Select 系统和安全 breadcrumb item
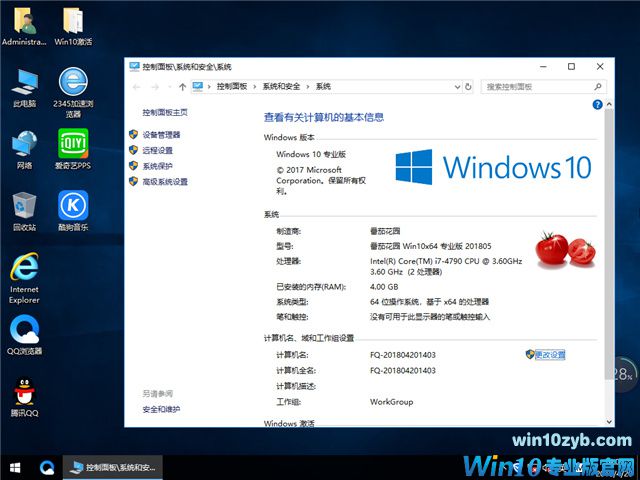This screenshot has width=640, height=480. pos(281,87)
